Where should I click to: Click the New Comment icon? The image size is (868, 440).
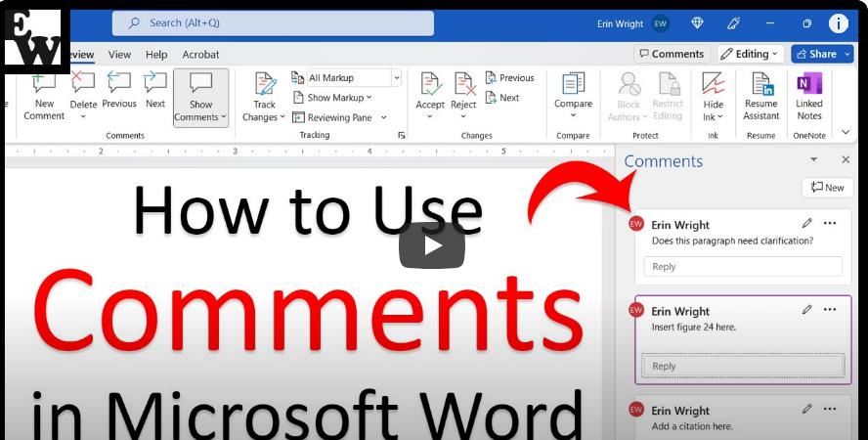(x=44, y=83)
